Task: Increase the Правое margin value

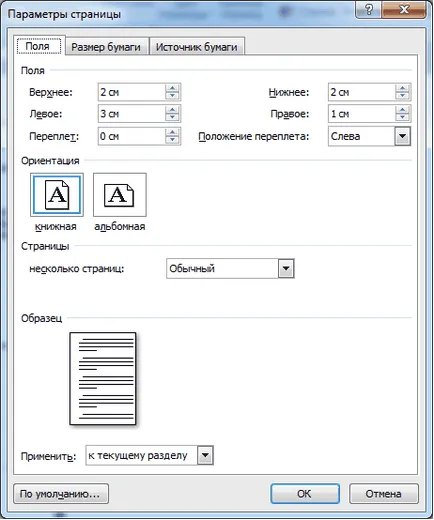Action: (403, 110)
